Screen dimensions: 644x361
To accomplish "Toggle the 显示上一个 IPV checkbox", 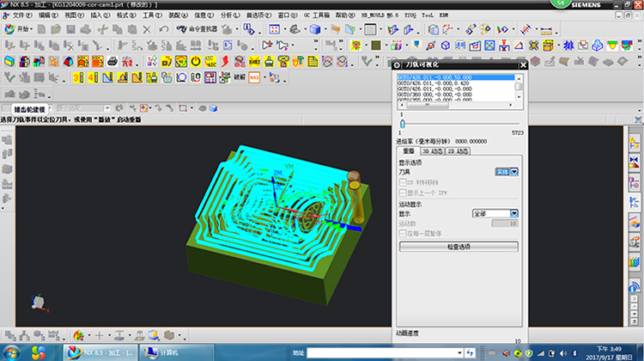I will point(403,191).
